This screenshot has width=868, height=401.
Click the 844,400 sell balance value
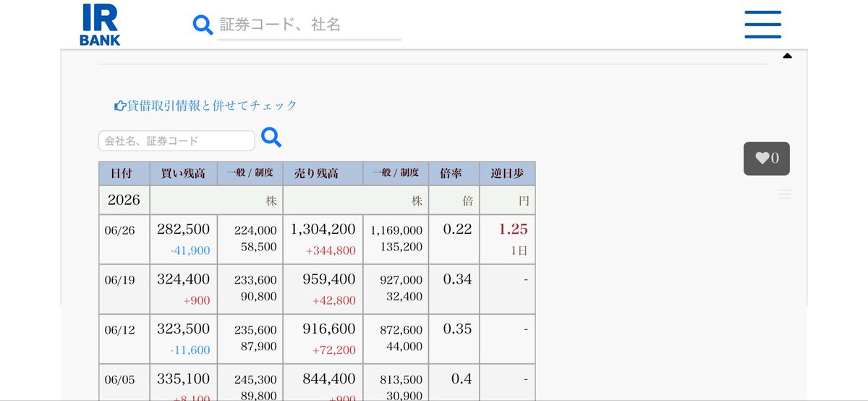pos(329,379)
